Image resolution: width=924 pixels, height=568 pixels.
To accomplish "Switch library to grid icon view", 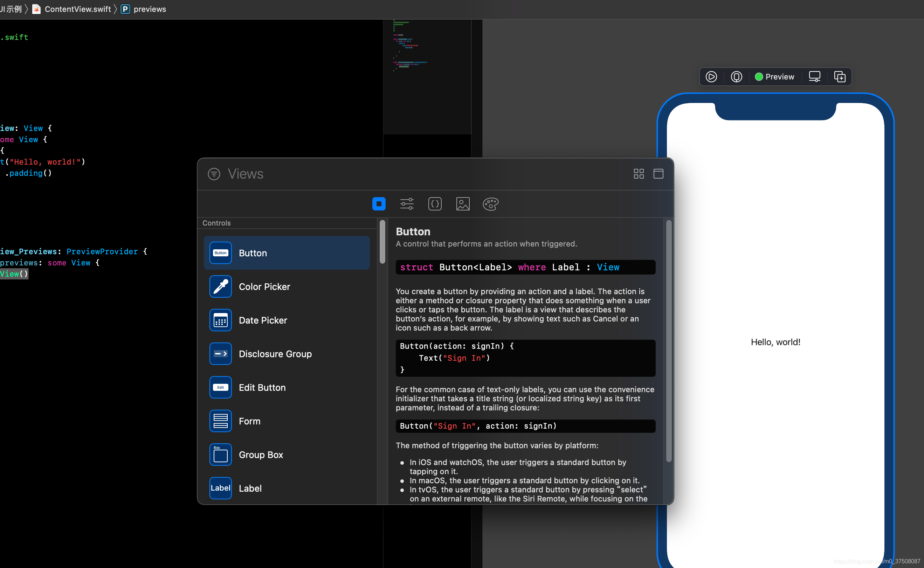I will 639,174.
